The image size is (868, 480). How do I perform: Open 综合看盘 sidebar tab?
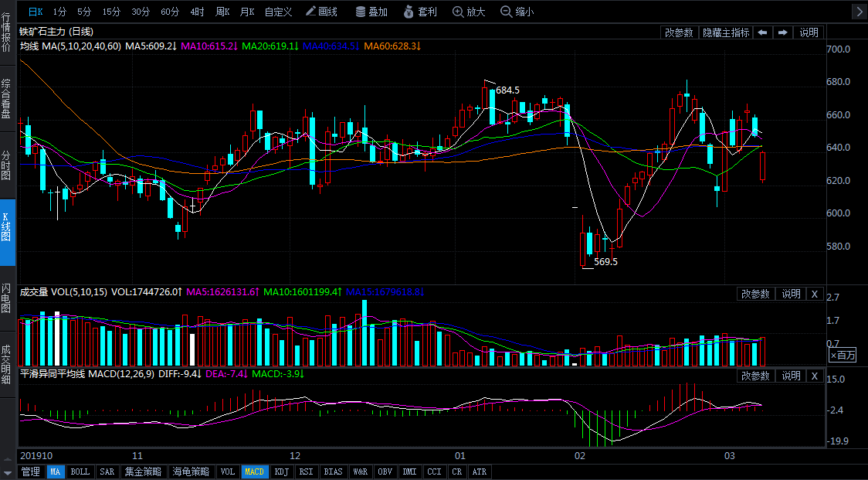click(6, 99)
